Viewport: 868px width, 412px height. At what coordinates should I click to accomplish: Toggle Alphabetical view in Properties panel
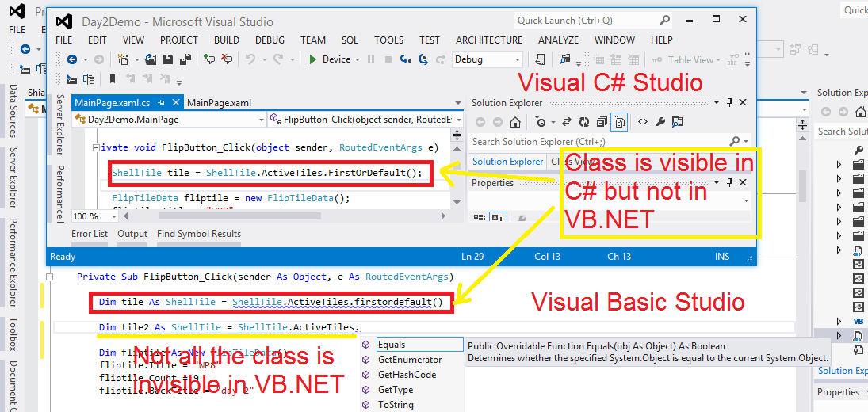[x=497, y=217]
